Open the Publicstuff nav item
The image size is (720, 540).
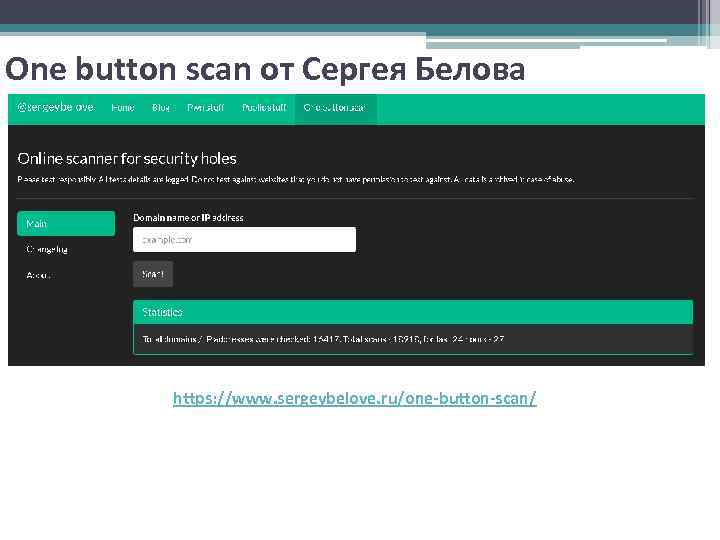coord(264,107)
